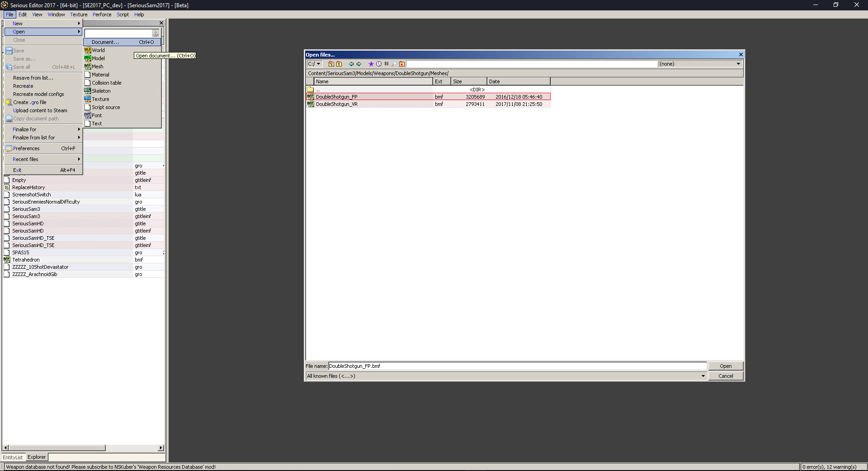The image size is (868, 471).
Task: Expand the New submenu
Action: (x=43, y=24)
